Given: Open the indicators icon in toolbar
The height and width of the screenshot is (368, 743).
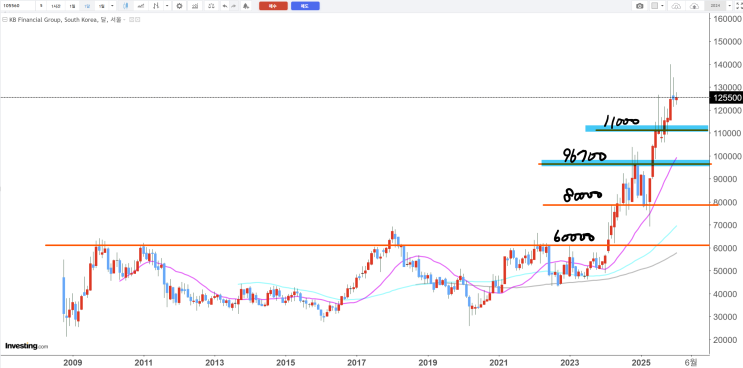Looking at the screenshot, I should click(x=194, y=6).
